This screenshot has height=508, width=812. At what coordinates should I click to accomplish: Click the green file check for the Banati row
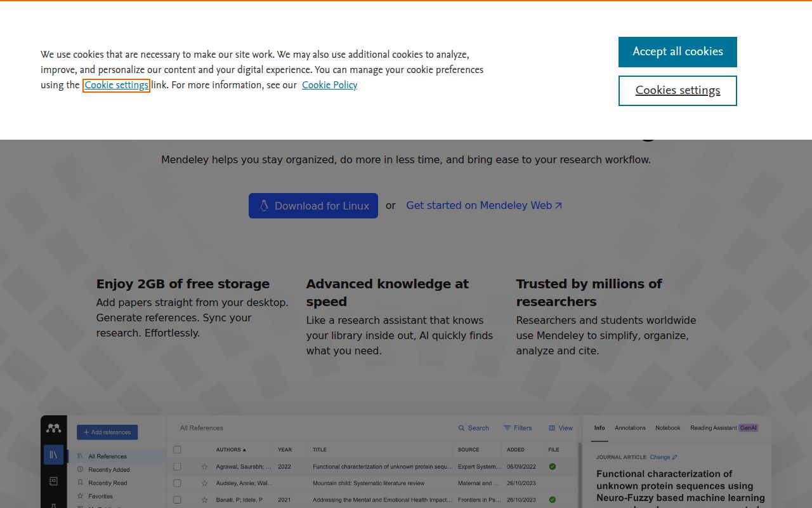point(553,500)
